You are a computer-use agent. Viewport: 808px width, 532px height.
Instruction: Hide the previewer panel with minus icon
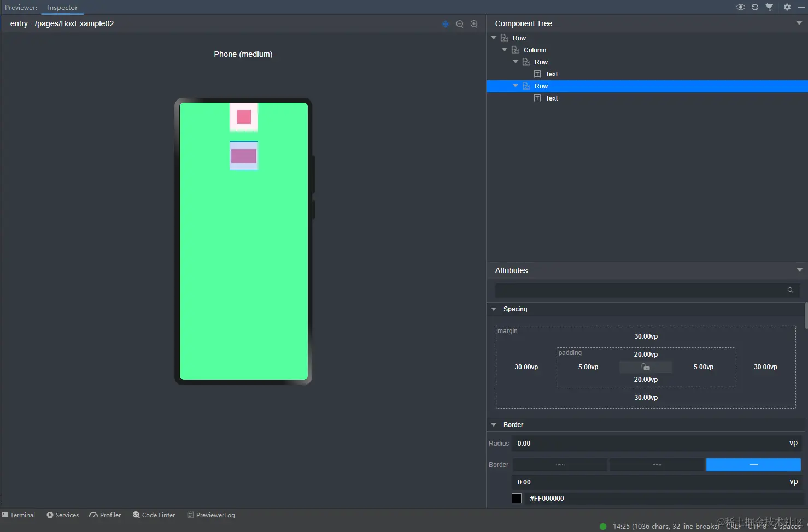pyautogui.click(x=801, y=7)
